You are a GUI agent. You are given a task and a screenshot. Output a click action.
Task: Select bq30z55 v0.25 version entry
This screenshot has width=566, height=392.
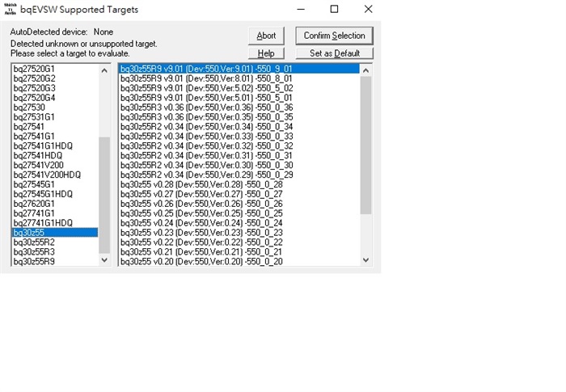[x=239, y=213]
